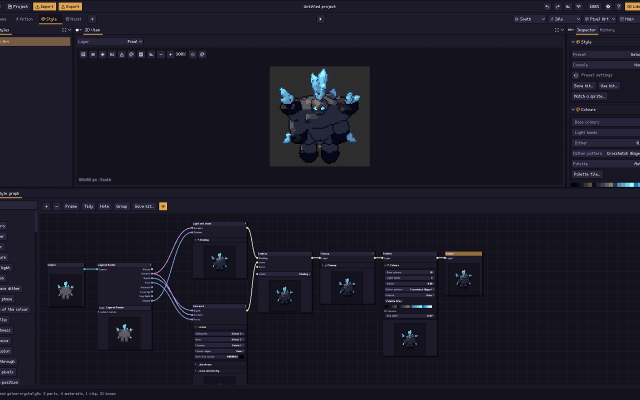Open the Hide menu at top right
The image size is (640, 400).
click(629, 19)
